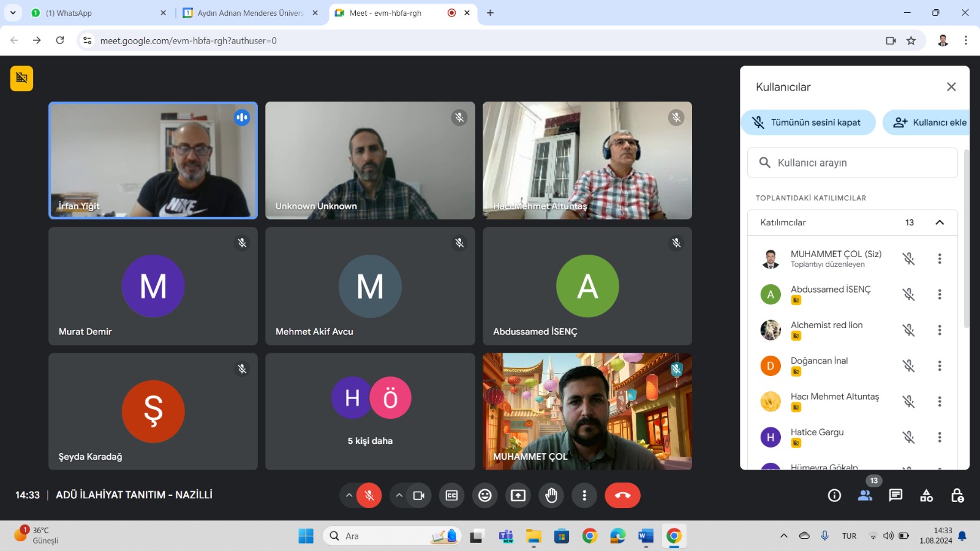Collapse the Katılımcılar participants list

[940, 222]
